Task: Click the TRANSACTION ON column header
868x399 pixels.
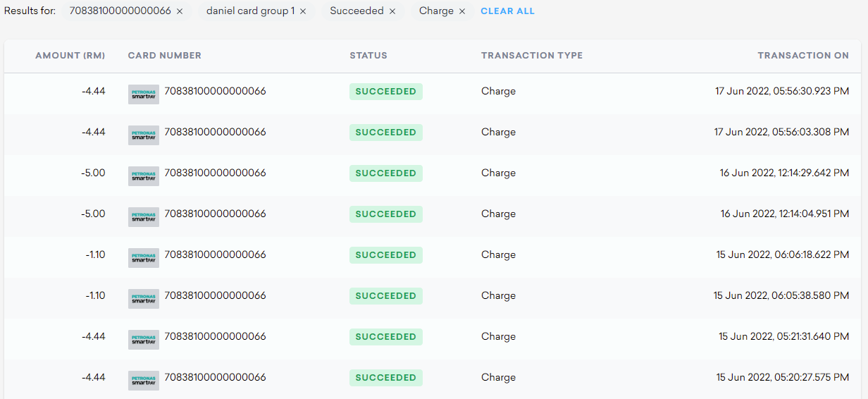Action: (x=803, y=56)
